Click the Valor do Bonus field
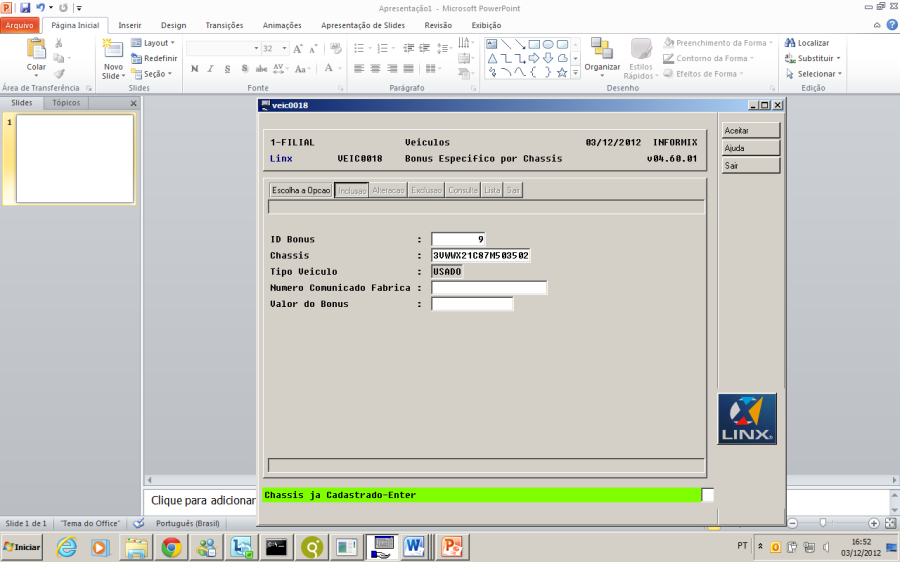This screenshot has height=562, width=900. point(472,304)
